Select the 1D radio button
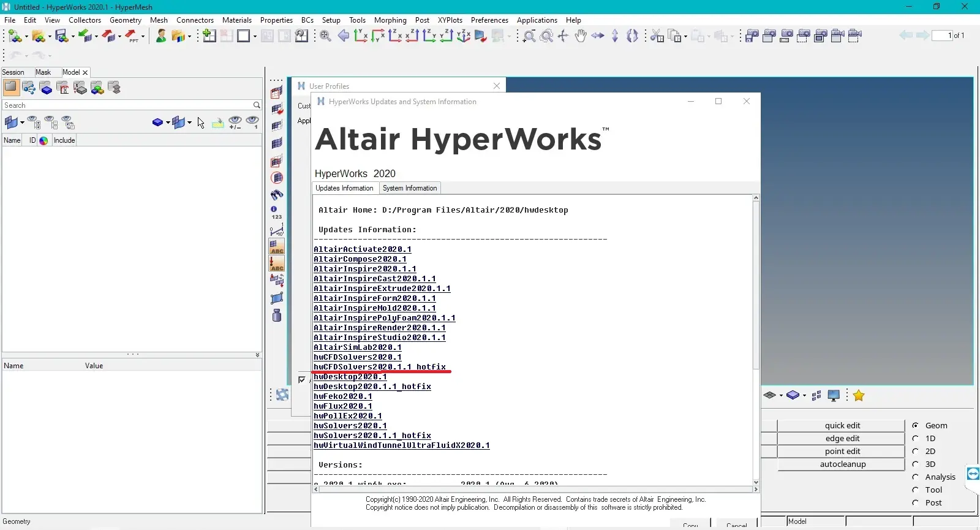Viewport: 980px width, 530px height. point(915,438)
